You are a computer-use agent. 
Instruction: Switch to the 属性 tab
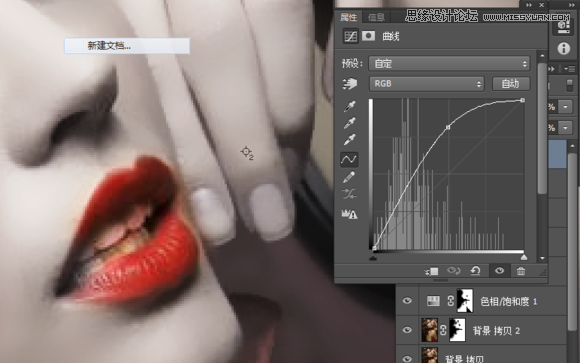(x=348, y=17)
